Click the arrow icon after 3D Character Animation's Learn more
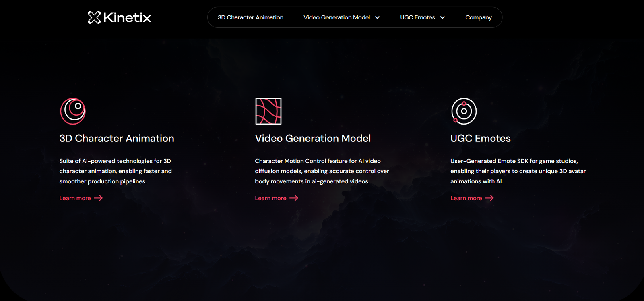This screenshot has height=301, width=644. pyautogui.click(x=98, y=198)
